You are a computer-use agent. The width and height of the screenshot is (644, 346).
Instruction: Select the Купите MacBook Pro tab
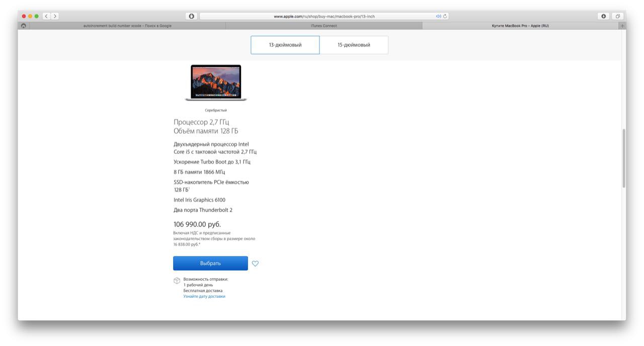click(x=520, y=26)
